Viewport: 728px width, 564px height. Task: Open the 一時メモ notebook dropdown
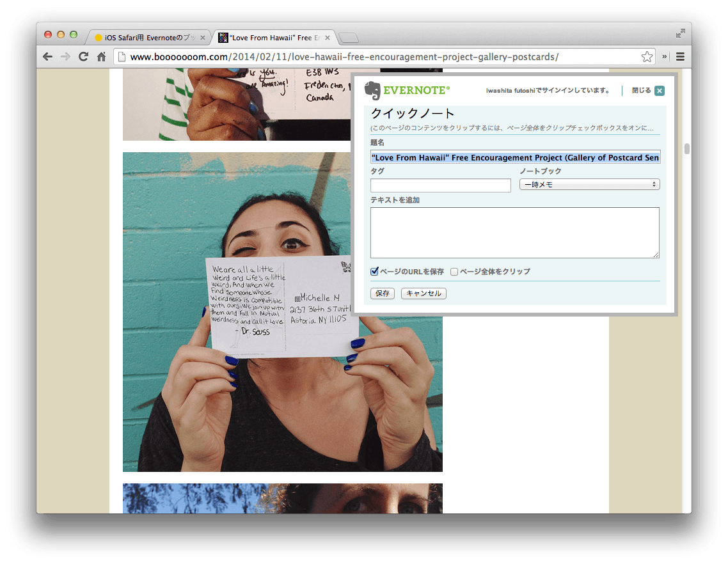589,184
